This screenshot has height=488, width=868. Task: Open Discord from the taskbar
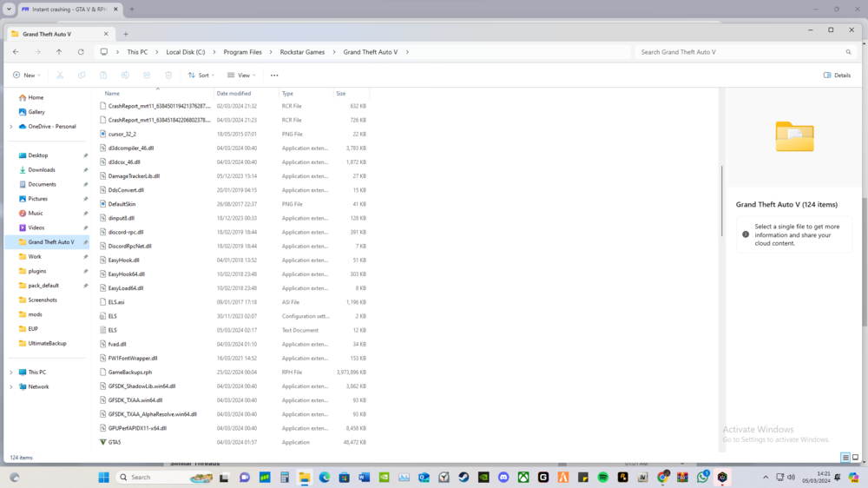(503, 477)
